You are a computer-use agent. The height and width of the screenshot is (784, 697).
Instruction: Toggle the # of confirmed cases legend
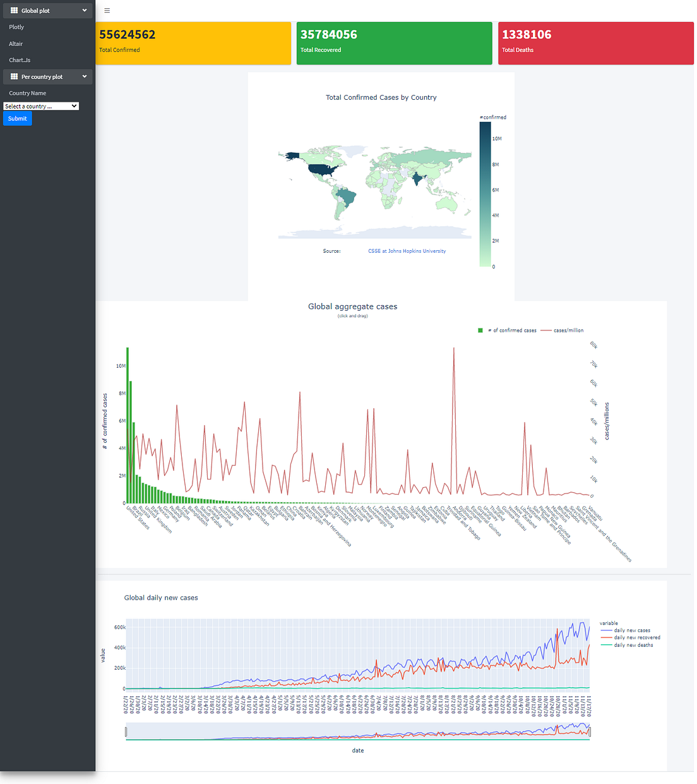[508, 330]
